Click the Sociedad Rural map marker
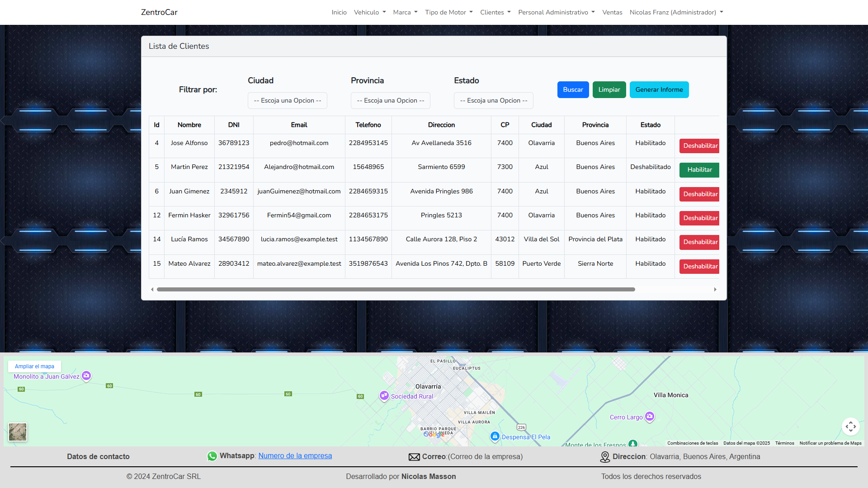 [384, 395]
